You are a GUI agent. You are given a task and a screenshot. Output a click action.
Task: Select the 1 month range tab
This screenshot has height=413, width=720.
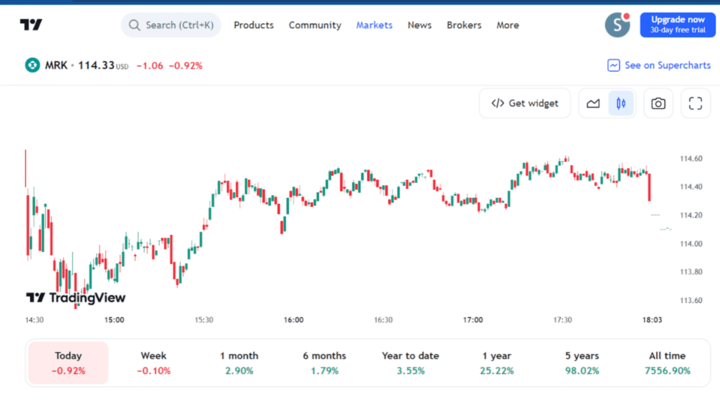pyautogui.click(x=239, y=363)
